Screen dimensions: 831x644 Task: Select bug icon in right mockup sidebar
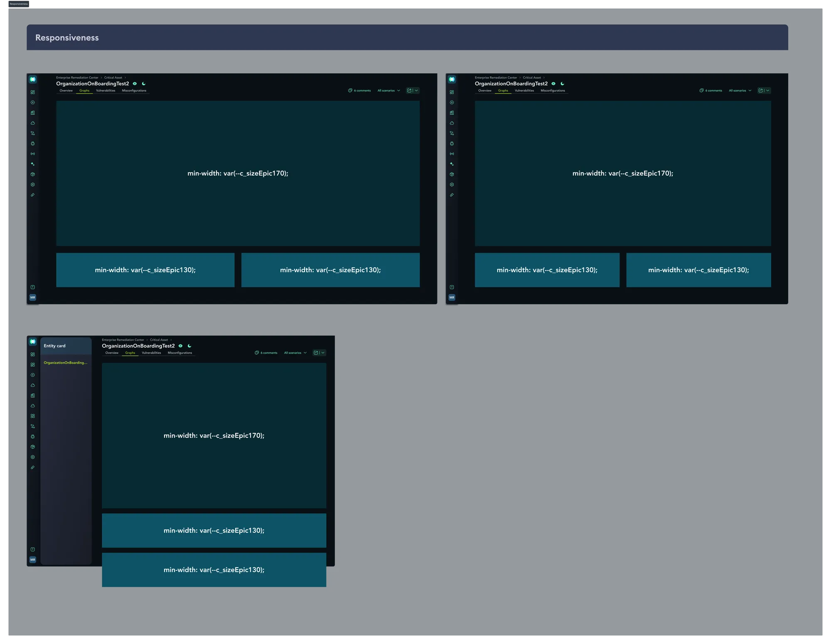pyautogui.click(x=452, y=144)
